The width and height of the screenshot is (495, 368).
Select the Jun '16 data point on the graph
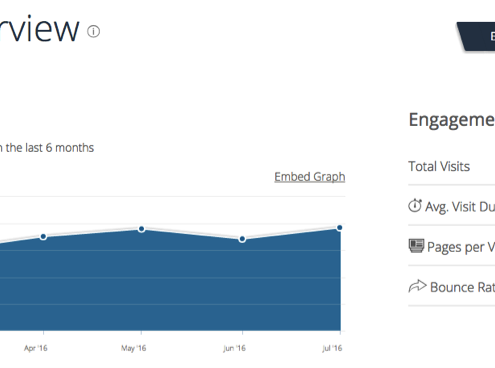[x=242, y=239]
